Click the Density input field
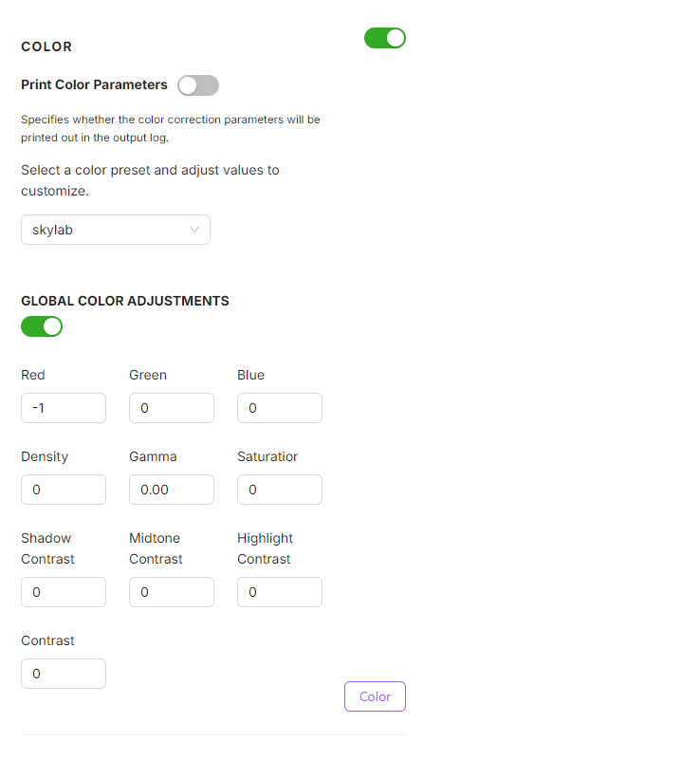Screen dimensions: 700x760 click(63, 490)
